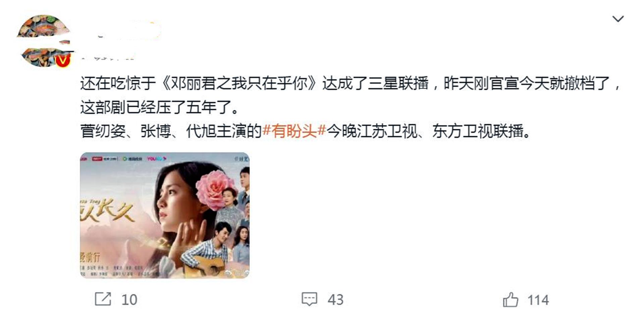Enlarge the drama poster thumbnail
644x317 pixels.
pyautogui.click(x=165, y=215)
